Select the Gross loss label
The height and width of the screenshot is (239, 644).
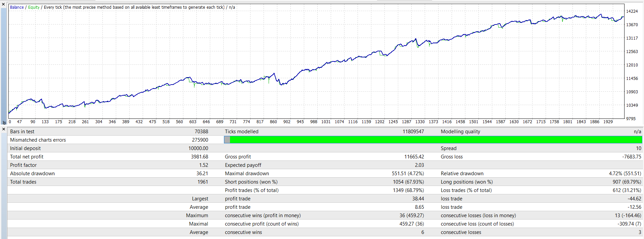(452, 157)
